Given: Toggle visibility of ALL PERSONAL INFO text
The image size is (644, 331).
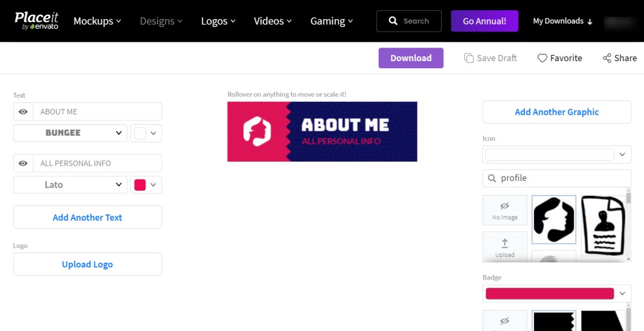Looking at the screenshot, I should coord(23,164).
